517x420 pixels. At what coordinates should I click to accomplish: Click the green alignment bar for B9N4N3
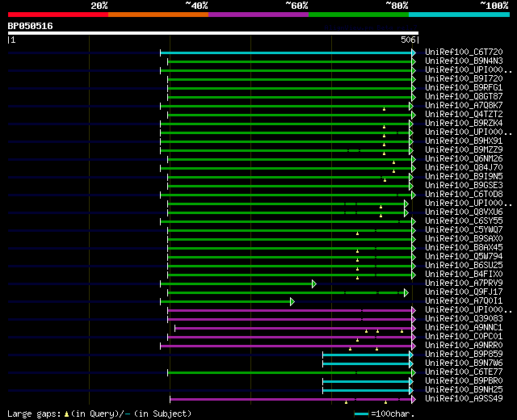tap(289, 61)
